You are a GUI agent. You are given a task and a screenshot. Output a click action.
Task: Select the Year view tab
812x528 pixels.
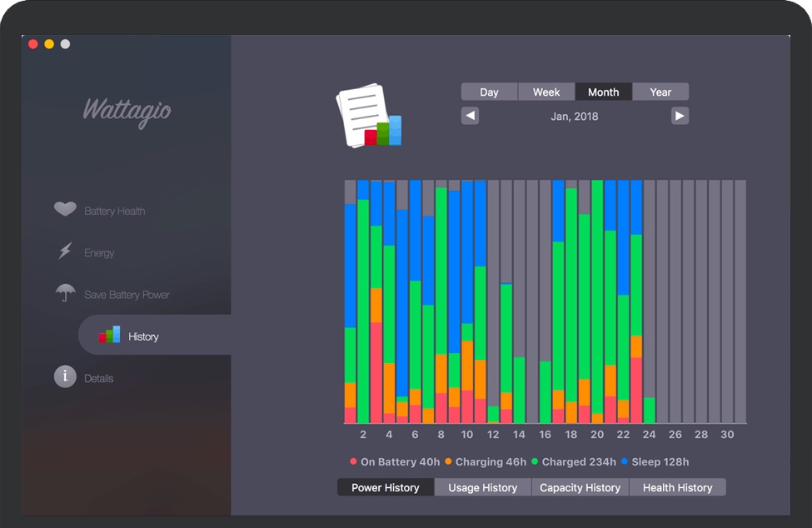(x=660, y=92)
